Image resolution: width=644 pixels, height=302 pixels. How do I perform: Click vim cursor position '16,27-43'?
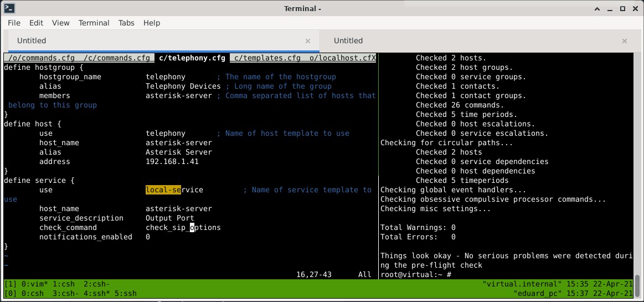coord(314,274)
